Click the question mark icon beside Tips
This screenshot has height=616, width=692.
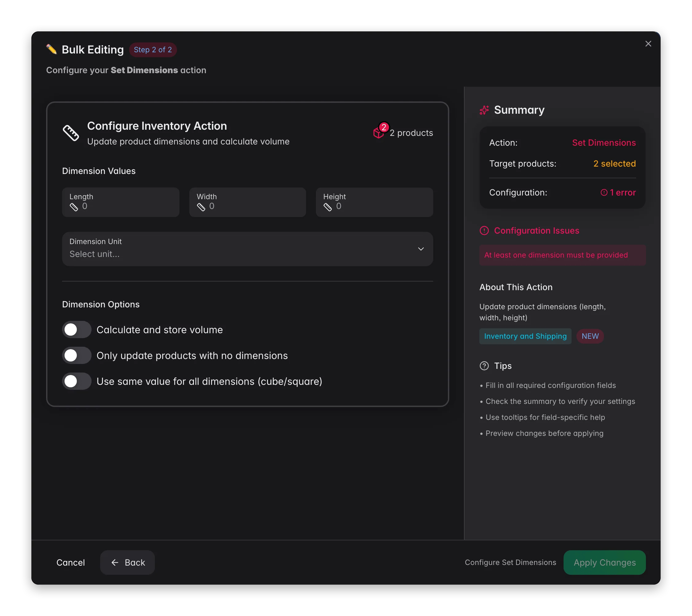[x=484, y=366]
